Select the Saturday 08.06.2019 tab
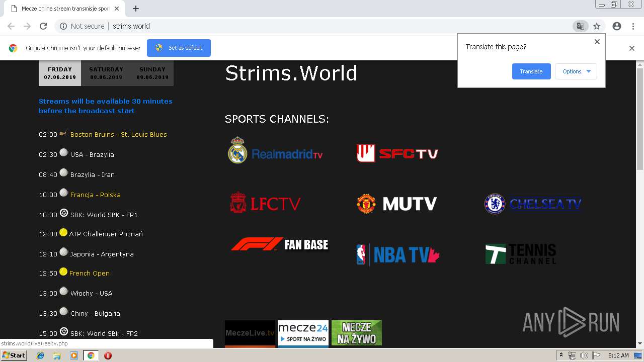The height and width of the screenshot is (362, 644). [106, 73]
